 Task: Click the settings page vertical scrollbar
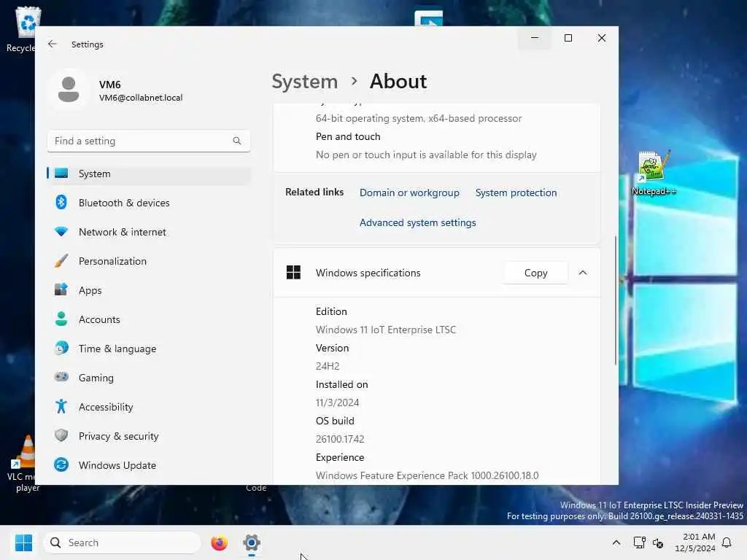[x=615, y=301]
